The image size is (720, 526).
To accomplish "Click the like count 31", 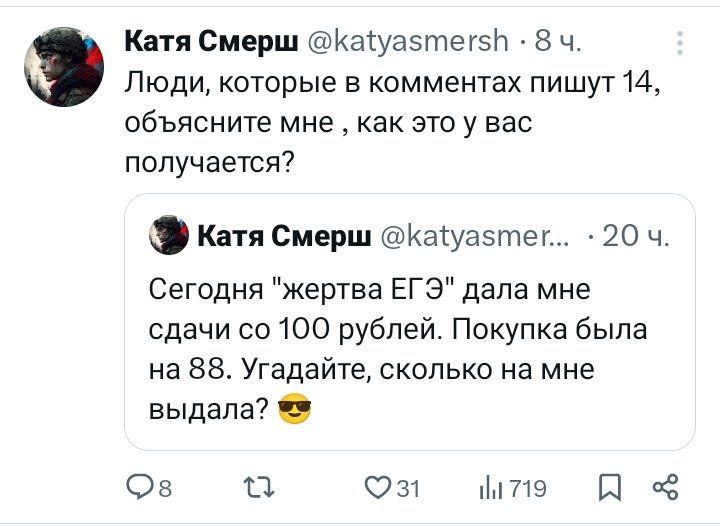I will pos(407,489).
